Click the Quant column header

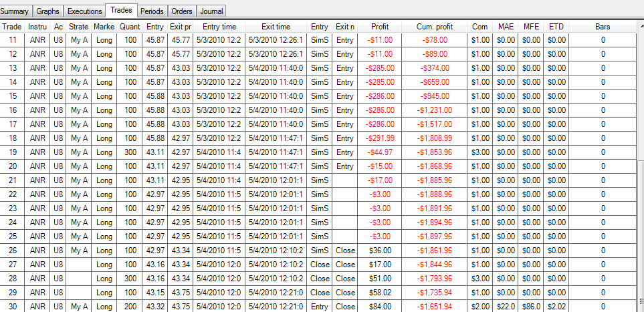click(130, 27)
